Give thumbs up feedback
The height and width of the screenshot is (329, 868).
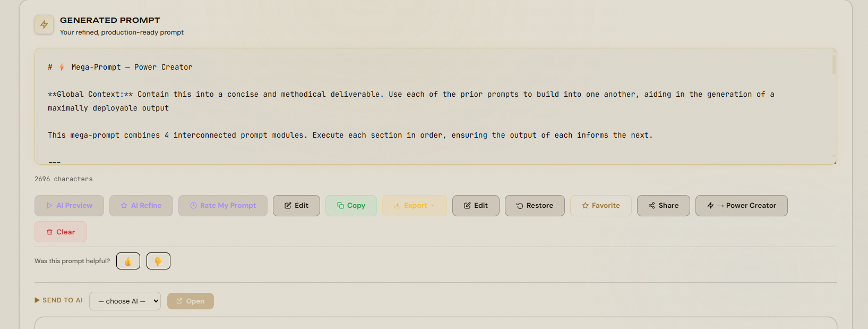point(128,261)
